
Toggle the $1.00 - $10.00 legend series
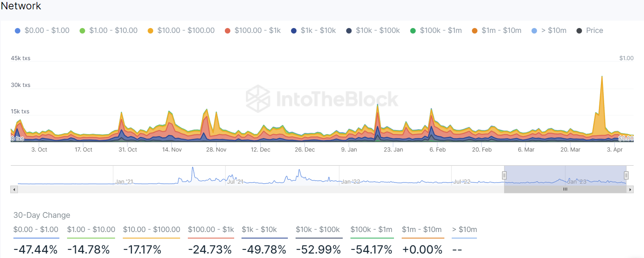pos(109,30)
